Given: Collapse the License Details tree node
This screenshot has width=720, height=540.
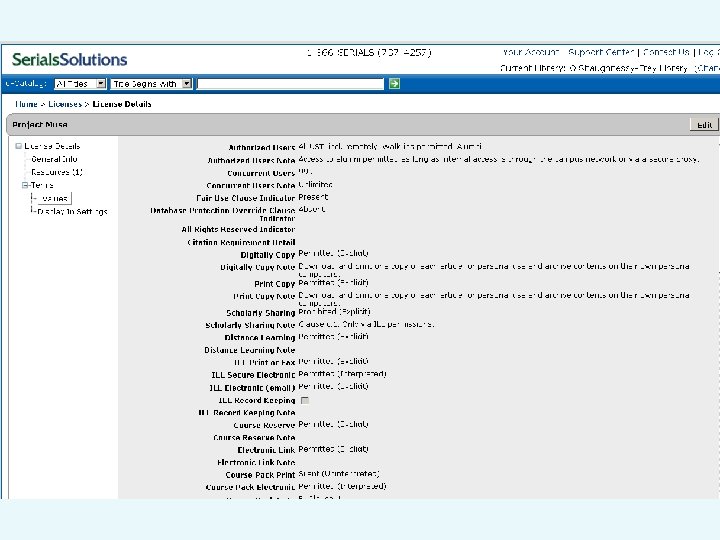Looking at the screenshot, I should click(x=18, y=146).
